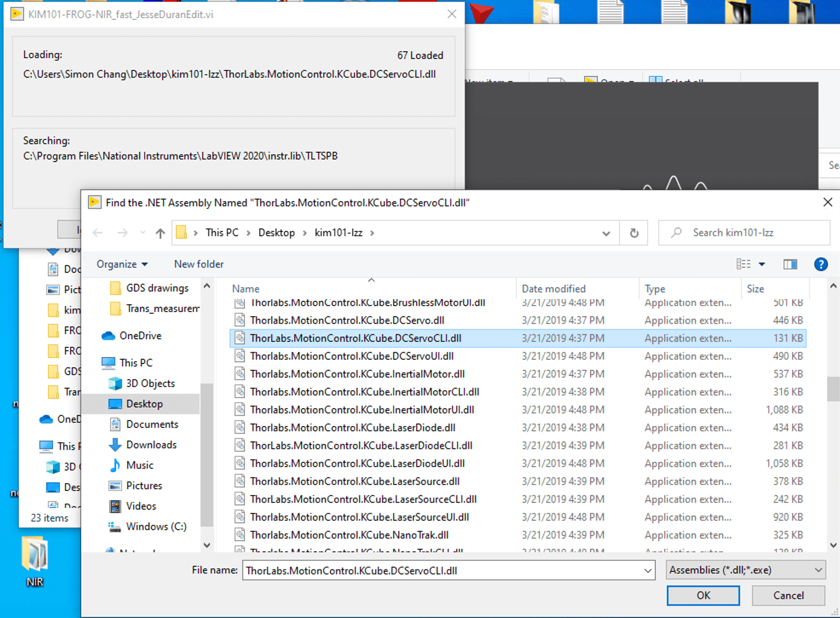Screen dimensions: 840x618
Task: Click This PC in the address breadcrumb
Action: 222,233
